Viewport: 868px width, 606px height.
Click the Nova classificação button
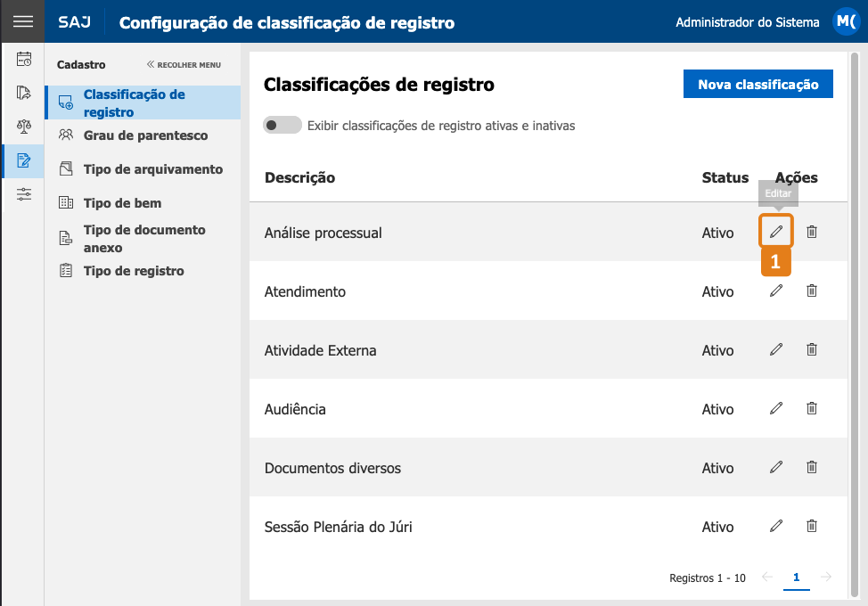757,84
